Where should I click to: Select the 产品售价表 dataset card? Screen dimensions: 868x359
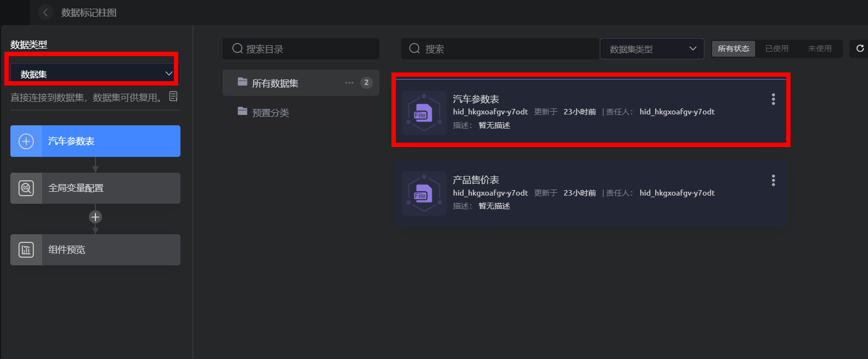(x=591, y=193)
